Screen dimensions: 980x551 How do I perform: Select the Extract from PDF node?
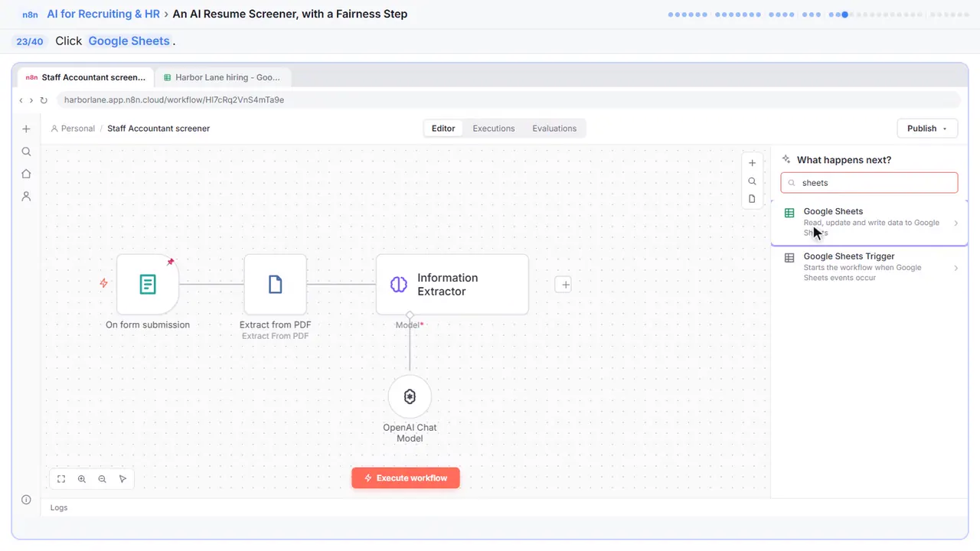[x=275, y=285]
